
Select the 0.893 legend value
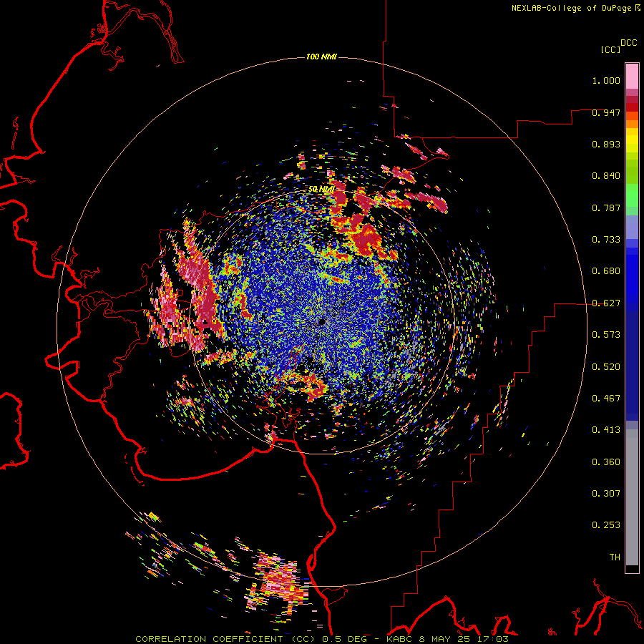(606, 144)
